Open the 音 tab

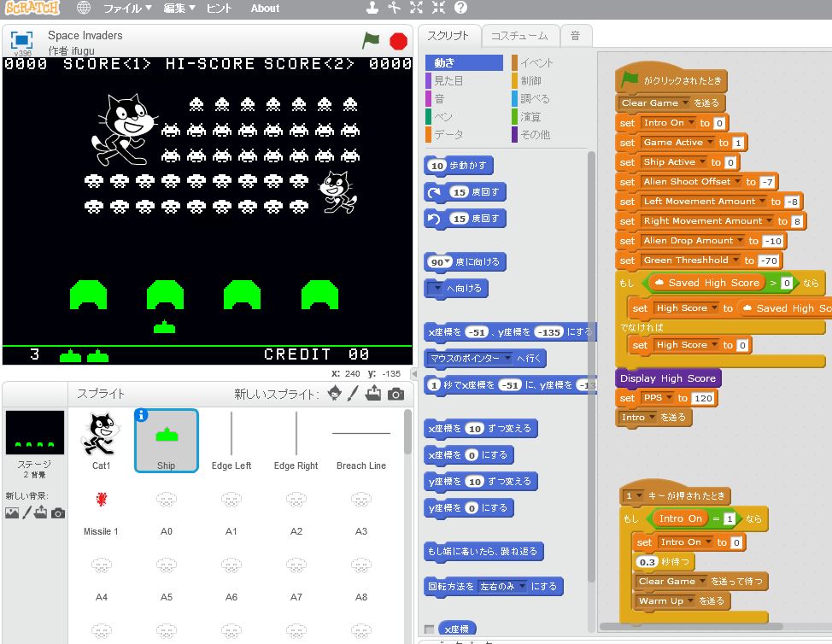point(575,36)
